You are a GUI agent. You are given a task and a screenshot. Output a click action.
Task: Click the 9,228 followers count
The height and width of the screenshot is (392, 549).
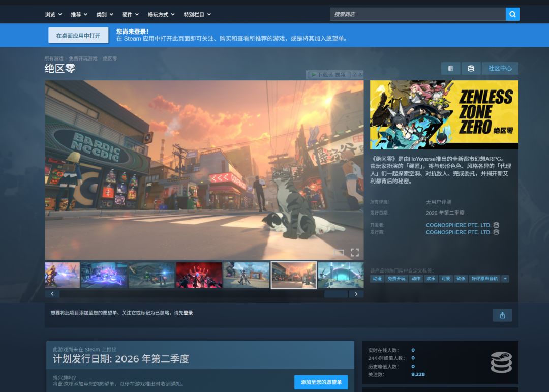[x=418, y=374]
